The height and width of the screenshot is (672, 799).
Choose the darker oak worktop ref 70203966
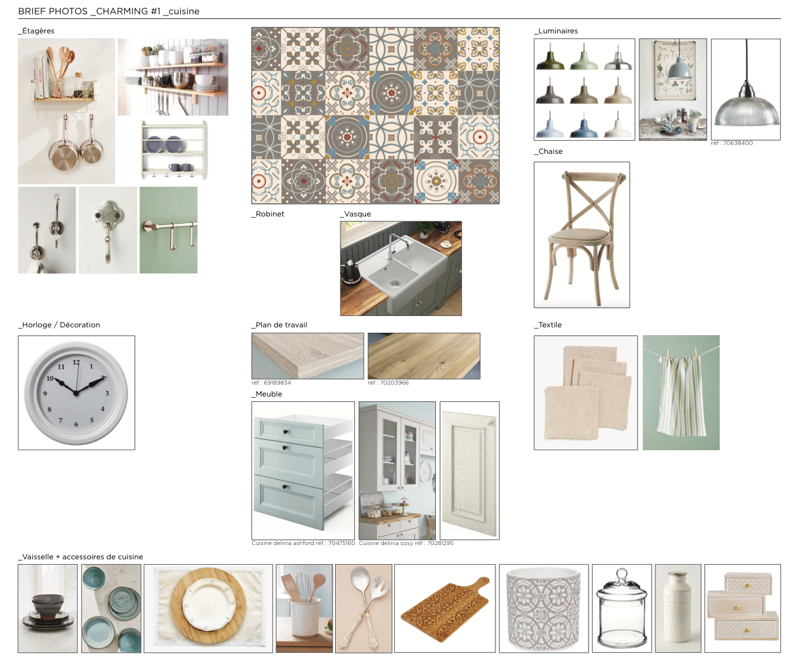tap(424, 356)
